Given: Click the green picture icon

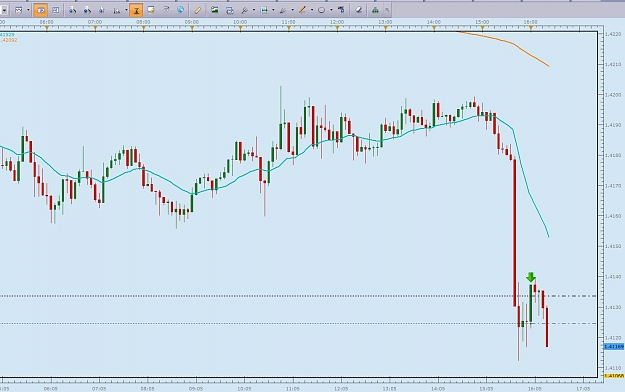Looking at the screenshot, I should click(x=215, y=10).
